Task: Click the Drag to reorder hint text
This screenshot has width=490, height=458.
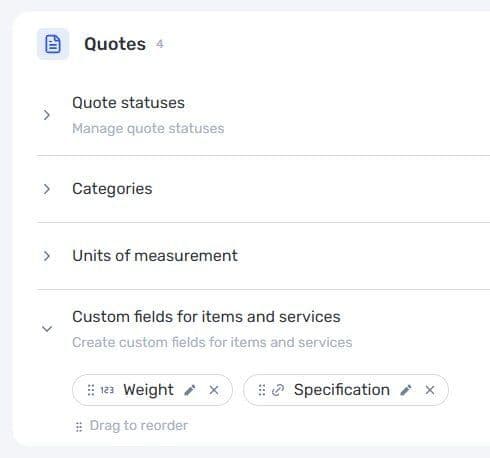Action: click(x=139, y=426)
